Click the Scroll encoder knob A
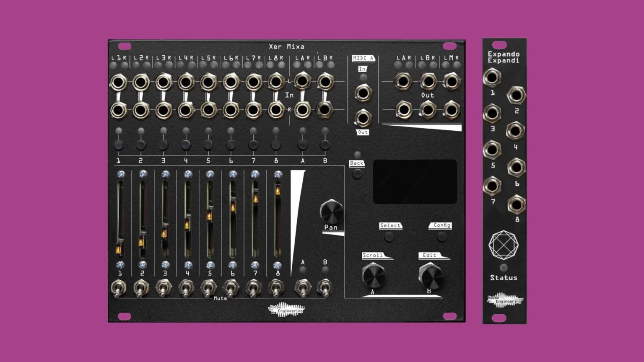This screenshot has height=362, width=644. pyautogui.click(x=373, y=276)
